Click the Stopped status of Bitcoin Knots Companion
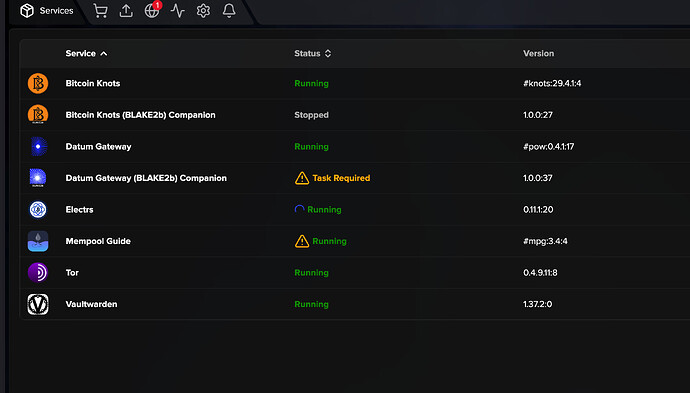Image resolution: width=690 pixels, height=393 pixels. 311,115
